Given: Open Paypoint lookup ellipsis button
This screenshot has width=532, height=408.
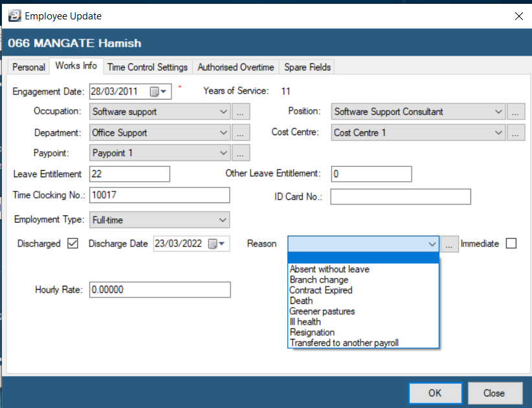Looking at the screenshot, I should (x=241, y=153).
